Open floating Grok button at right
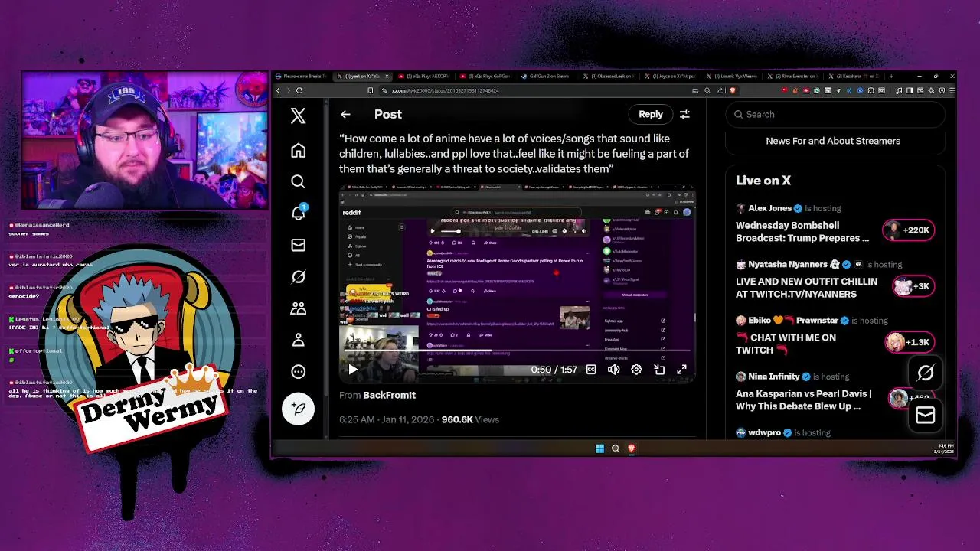Viewport: 980px width, 551px height. [x=925, y=373]
